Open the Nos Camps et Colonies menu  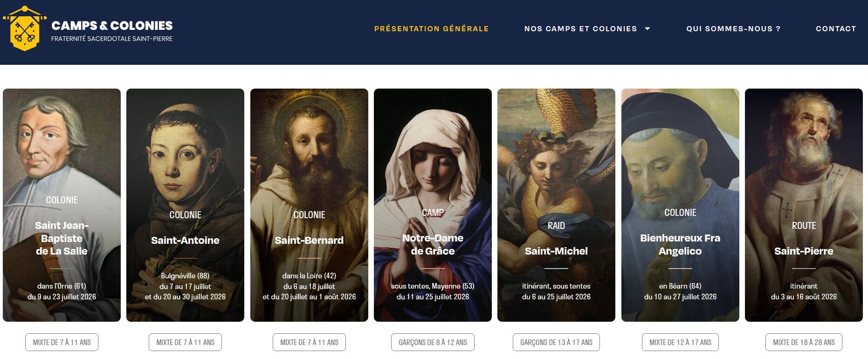pyautogui.click(x=581, y=29)
